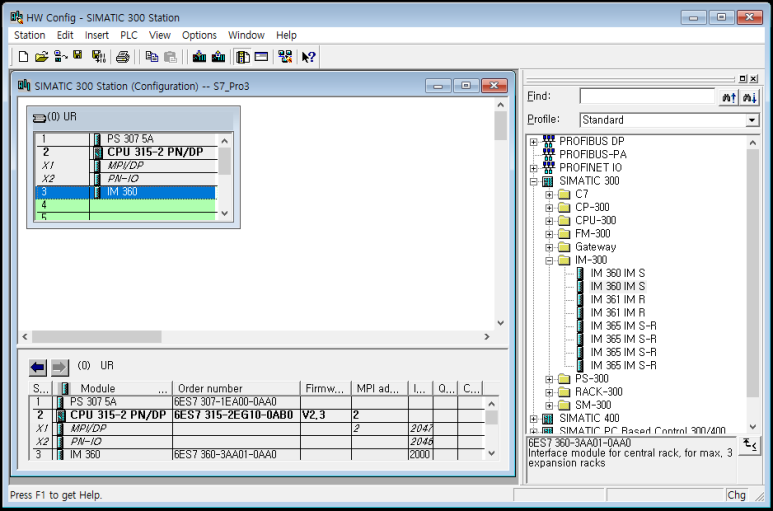This screenshot has height=511, width=773.
Task: Click the Module column header
Action: [113, 388]
